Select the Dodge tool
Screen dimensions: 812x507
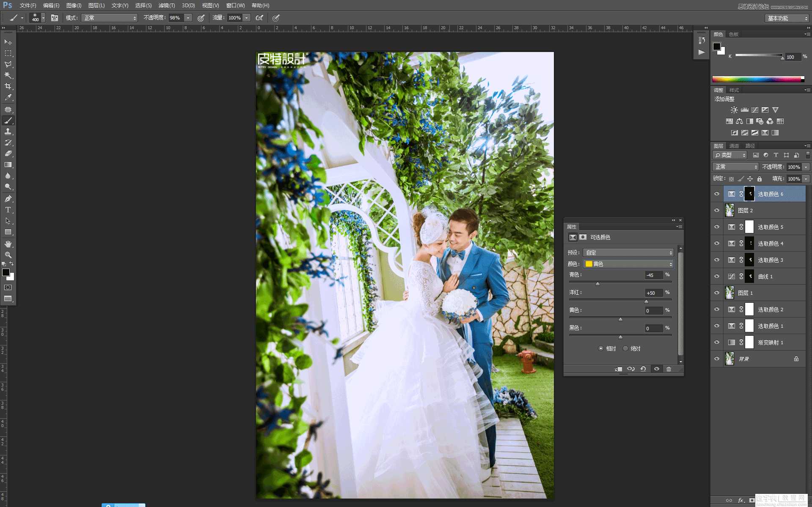(8, 186)
